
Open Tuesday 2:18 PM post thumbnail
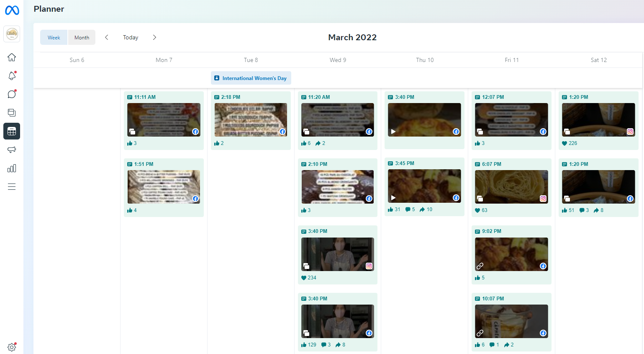tap(251, 120)
